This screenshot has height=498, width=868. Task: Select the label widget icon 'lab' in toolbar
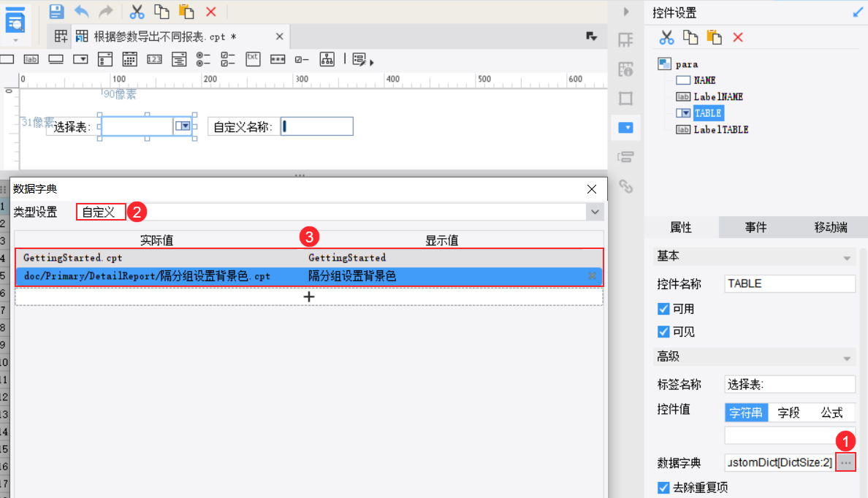(x=31, y=59)
